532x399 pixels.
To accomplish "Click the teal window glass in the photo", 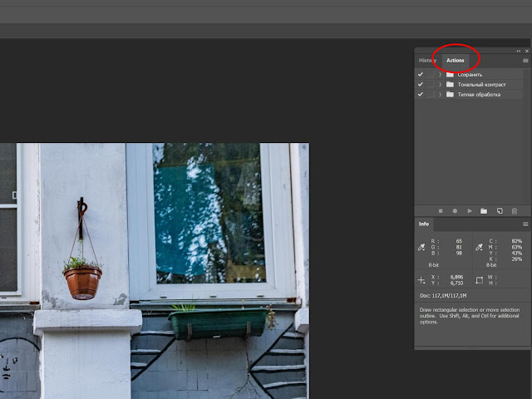I will [209, 213].
